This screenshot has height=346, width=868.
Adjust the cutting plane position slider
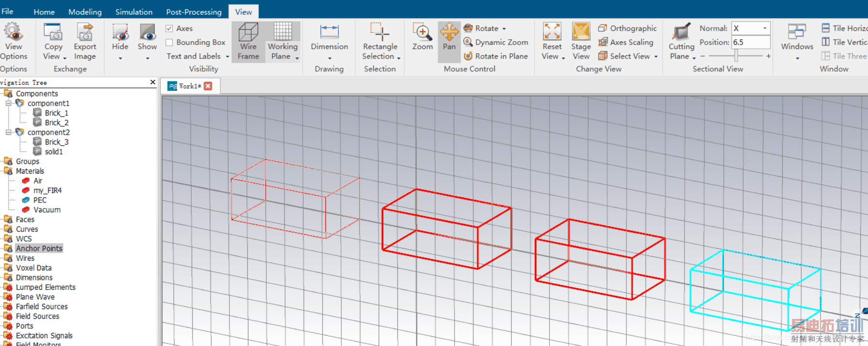point(736,56)
